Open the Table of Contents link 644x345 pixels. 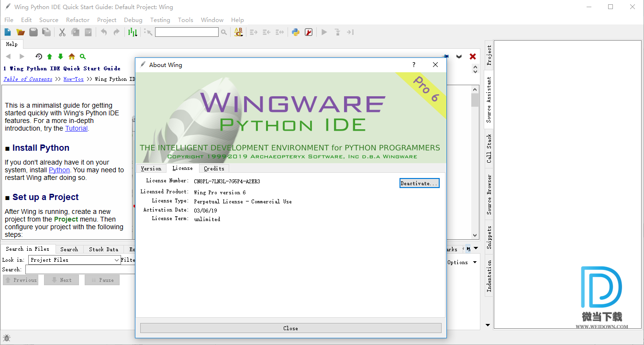[28, 79]
